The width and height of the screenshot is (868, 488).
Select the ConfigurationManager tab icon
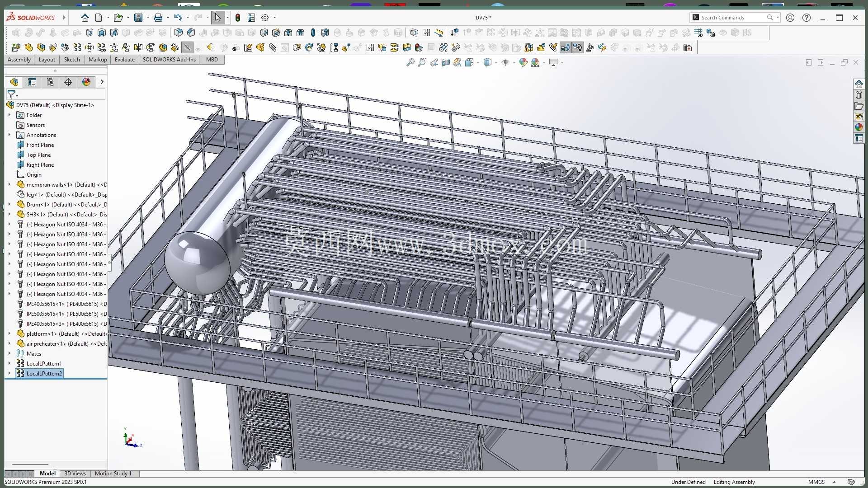click(x=50, y=82)
